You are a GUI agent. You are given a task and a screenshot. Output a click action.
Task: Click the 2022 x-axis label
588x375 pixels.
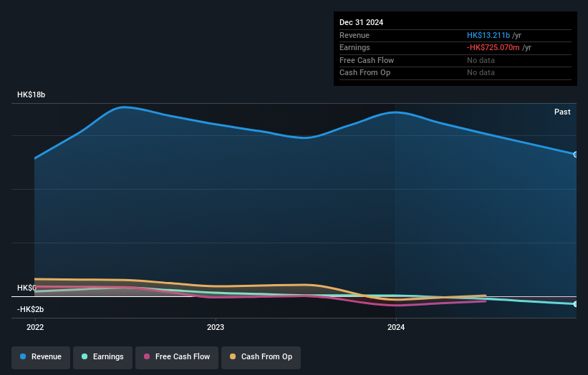pyautogui.click(x=35, y=328)
